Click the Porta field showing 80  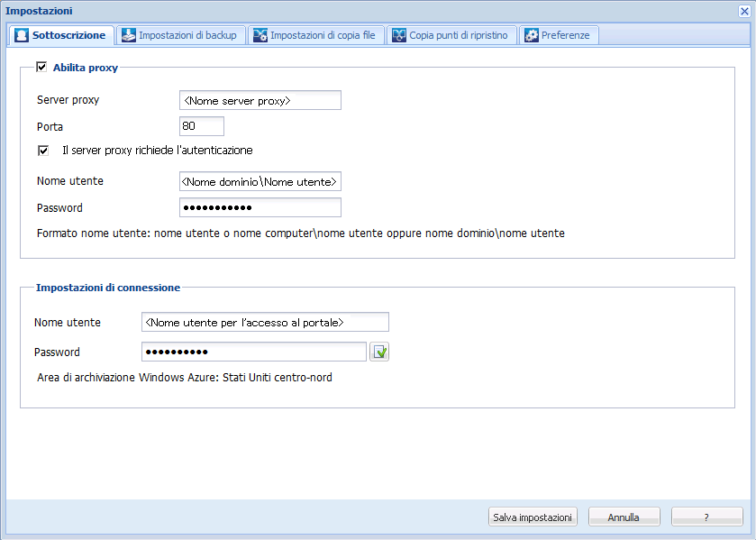202,126
